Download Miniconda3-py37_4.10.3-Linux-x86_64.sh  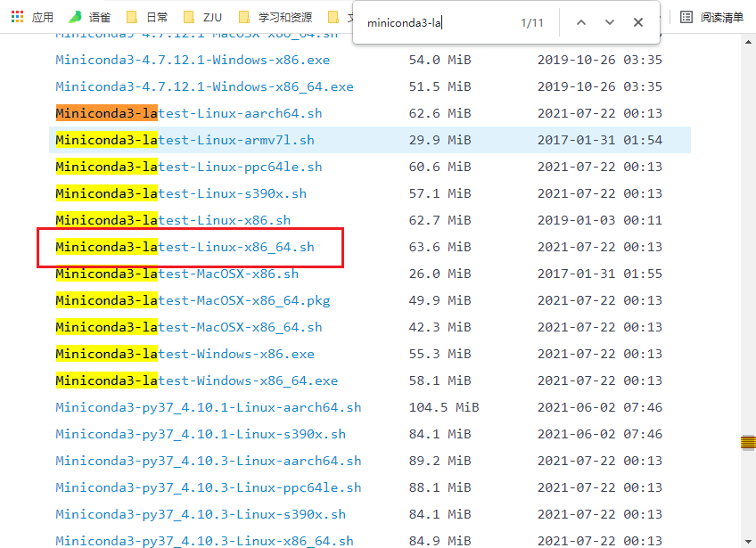(204, 541)
